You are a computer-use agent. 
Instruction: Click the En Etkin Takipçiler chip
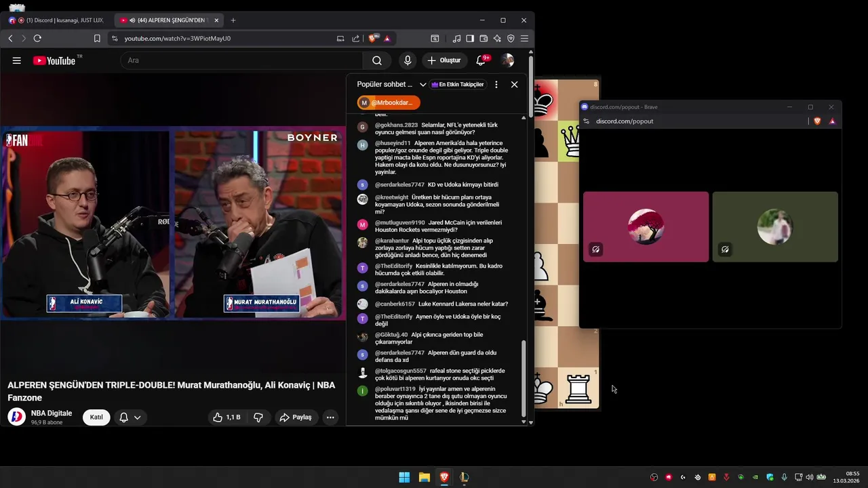[x=458, y=85]
